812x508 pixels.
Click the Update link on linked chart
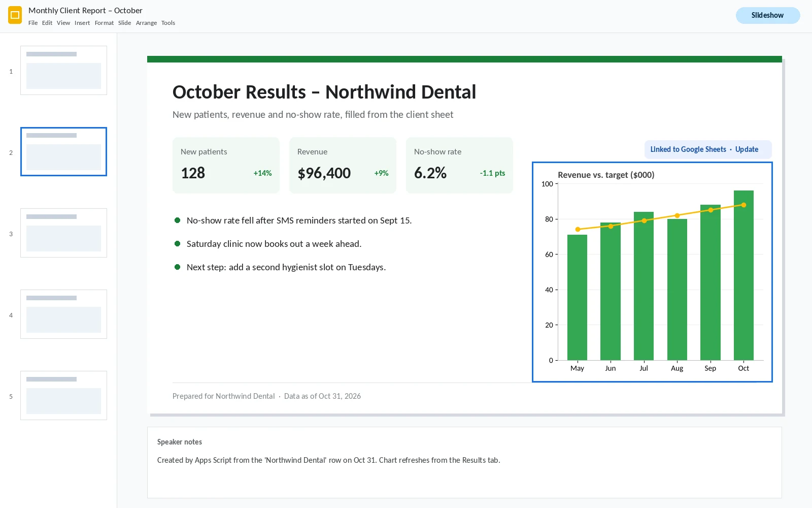[x=747, y=149]
